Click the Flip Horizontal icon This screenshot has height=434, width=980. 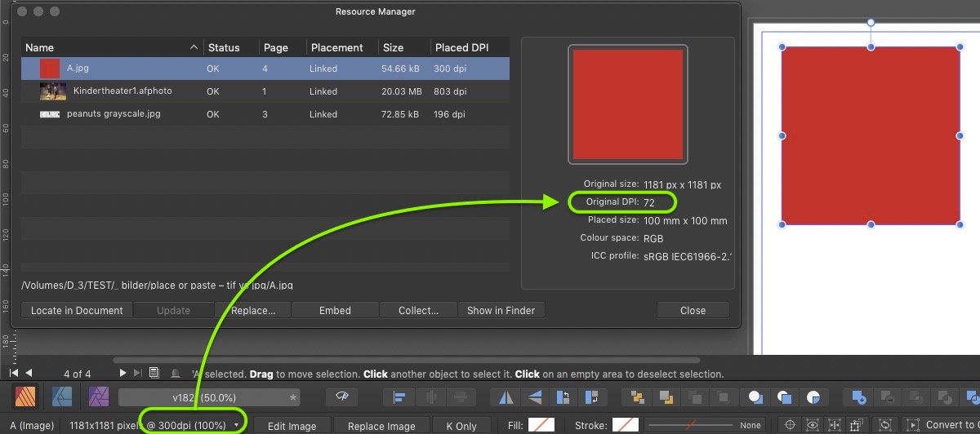click(x=505, y=397)
